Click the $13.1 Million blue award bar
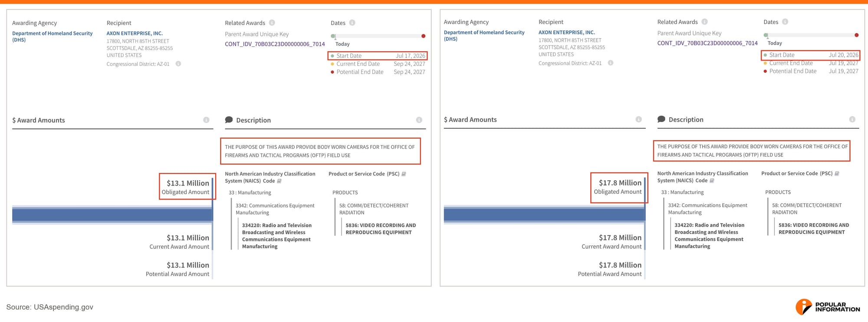Screen dimensions: 868x322 pyautogui.click(x=112, y=215)
